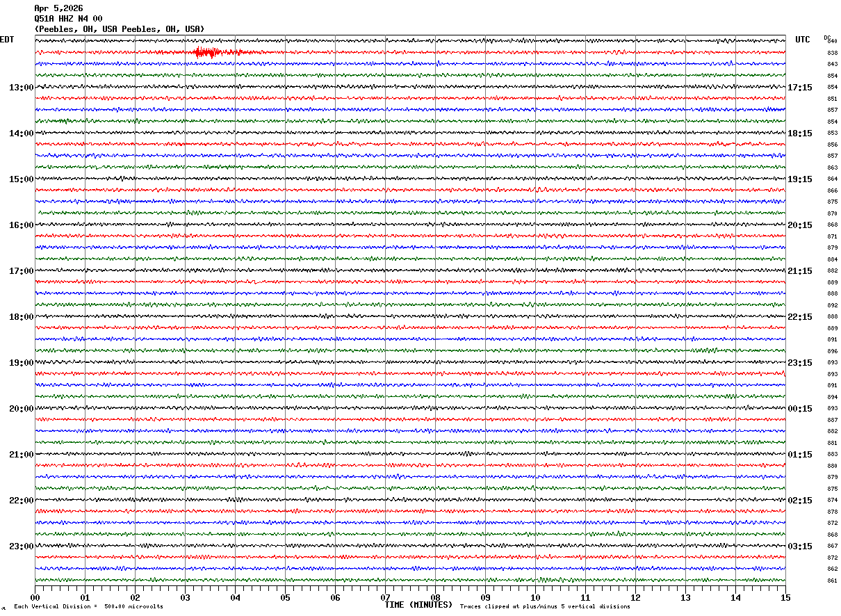Click the DC offset value 838

point(832,53)
